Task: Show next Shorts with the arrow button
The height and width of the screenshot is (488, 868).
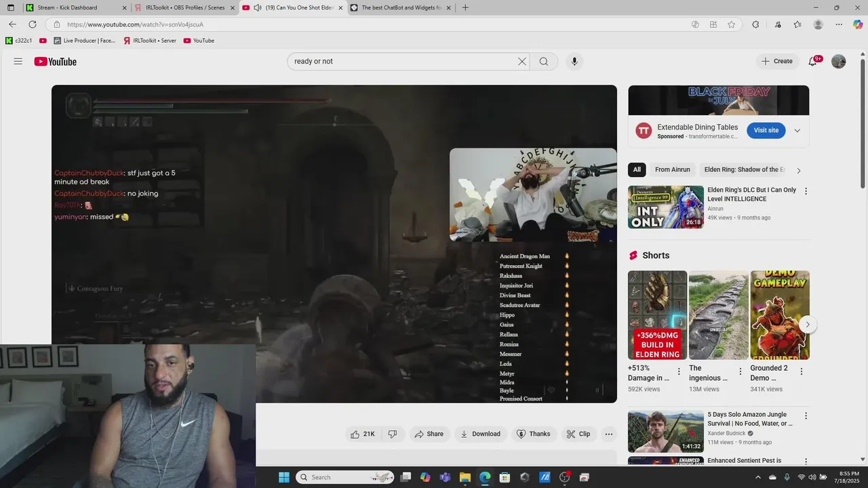Action: point(808,325)
